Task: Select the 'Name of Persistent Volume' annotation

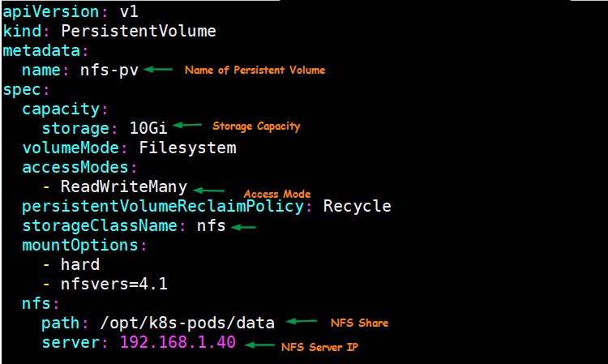Action: tap(255, 71)
